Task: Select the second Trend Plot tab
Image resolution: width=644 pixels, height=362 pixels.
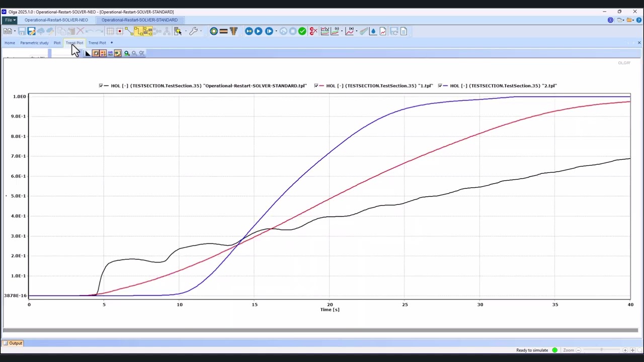Action: coord(97,43)
